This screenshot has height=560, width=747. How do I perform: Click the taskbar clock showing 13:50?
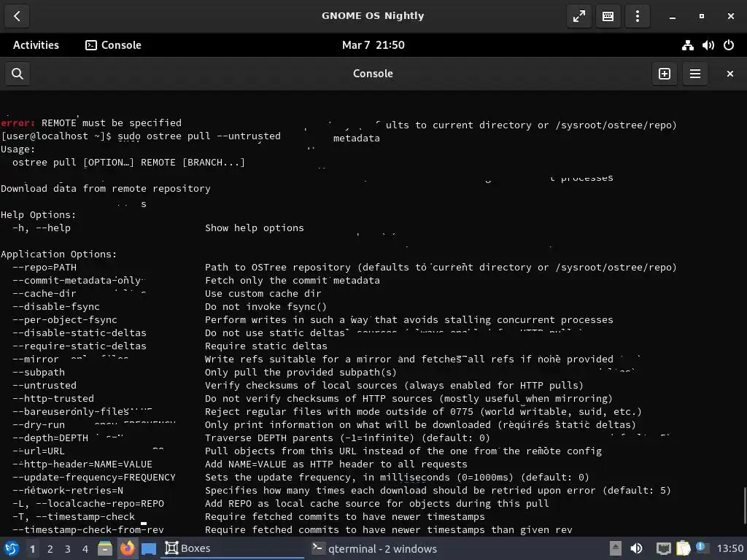pos(729,549)
